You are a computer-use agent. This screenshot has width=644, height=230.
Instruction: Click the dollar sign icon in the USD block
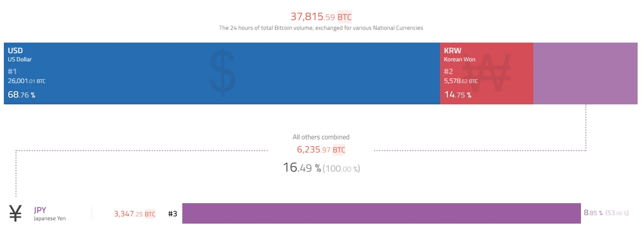pos(222,72)
